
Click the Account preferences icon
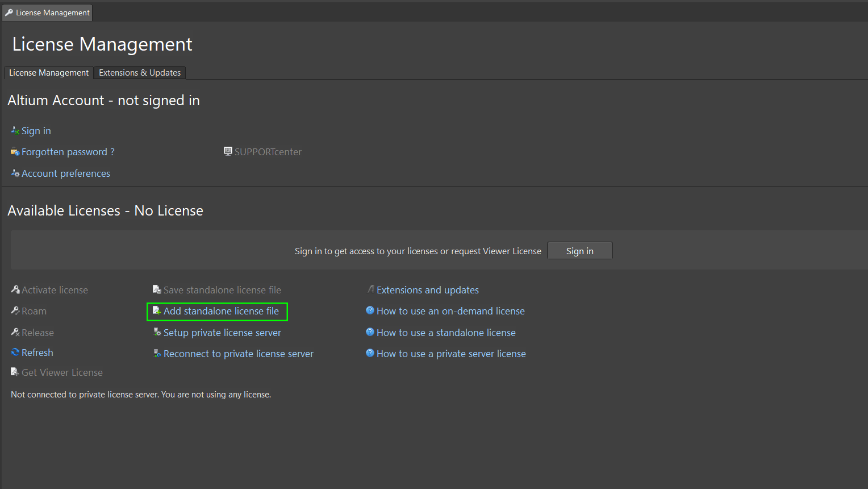[x=15, y=173]
